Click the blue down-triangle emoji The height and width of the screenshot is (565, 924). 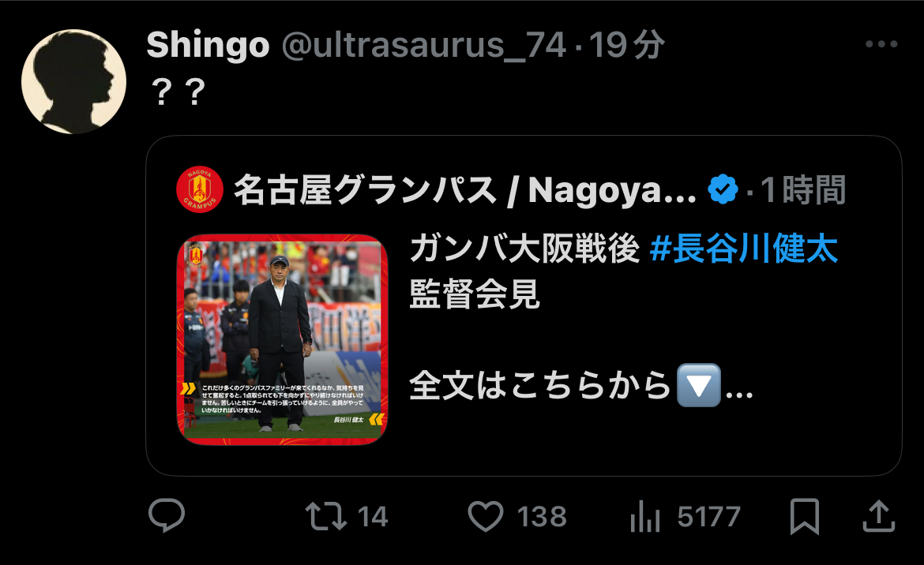pyautogui.click(x=699, y=386)
